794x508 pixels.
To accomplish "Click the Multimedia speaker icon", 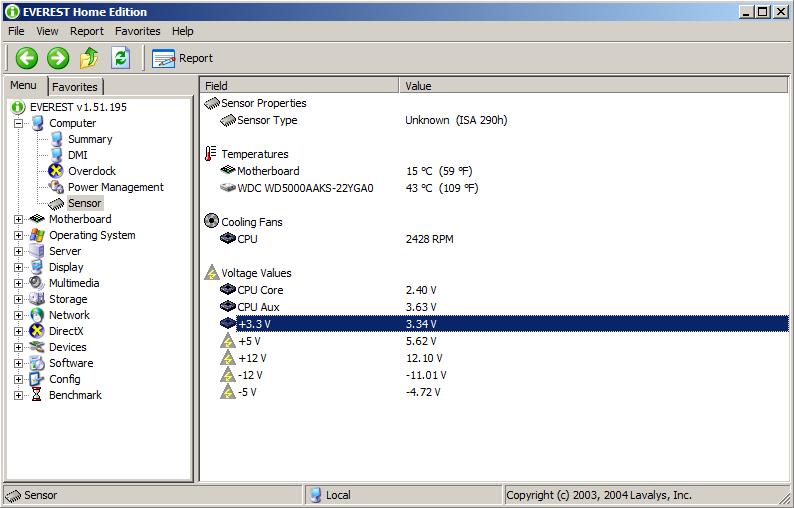I will (37, 283).
